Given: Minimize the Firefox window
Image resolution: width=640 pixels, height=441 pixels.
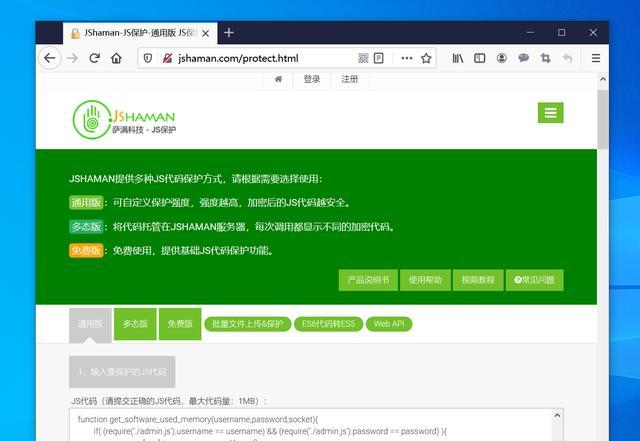Looking at the screenshot, I should [x=530, y=33].
